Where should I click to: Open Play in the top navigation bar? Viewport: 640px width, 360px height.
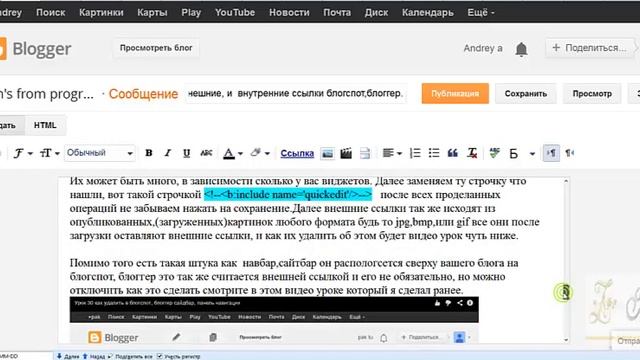(191, 13)
